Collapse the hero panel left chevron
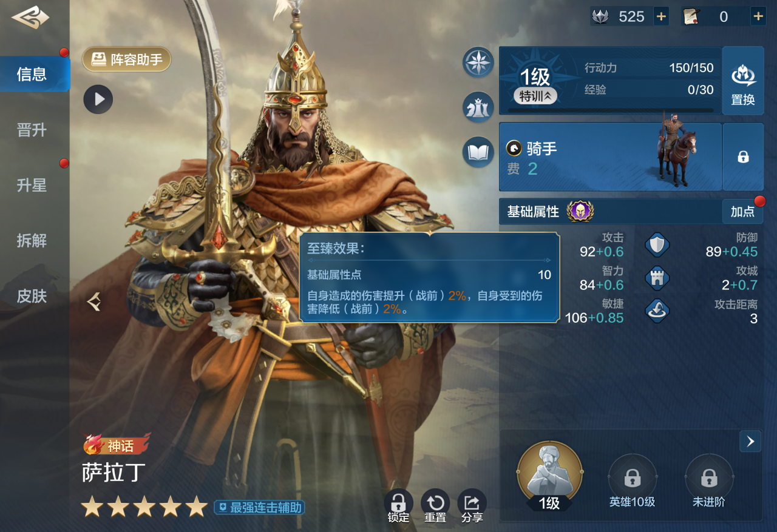Screen dimensions: 777x532 [x=93, y=301]
